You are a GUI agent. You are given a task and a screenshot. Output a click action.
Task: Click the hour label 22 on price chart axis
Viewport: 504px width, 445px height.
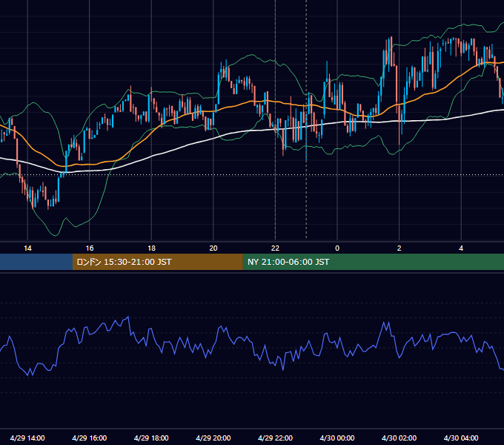[x=275, y=248]
